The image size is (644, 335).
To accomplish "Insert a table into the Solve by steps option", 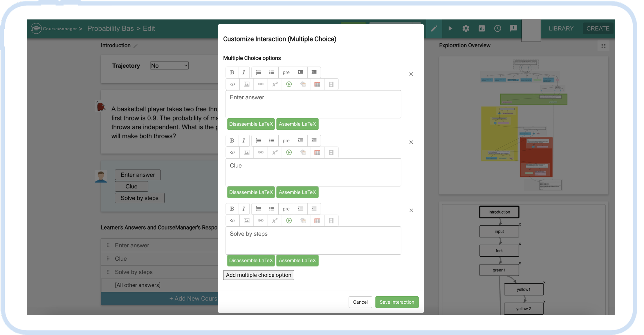I will click(x=317, y=221).
